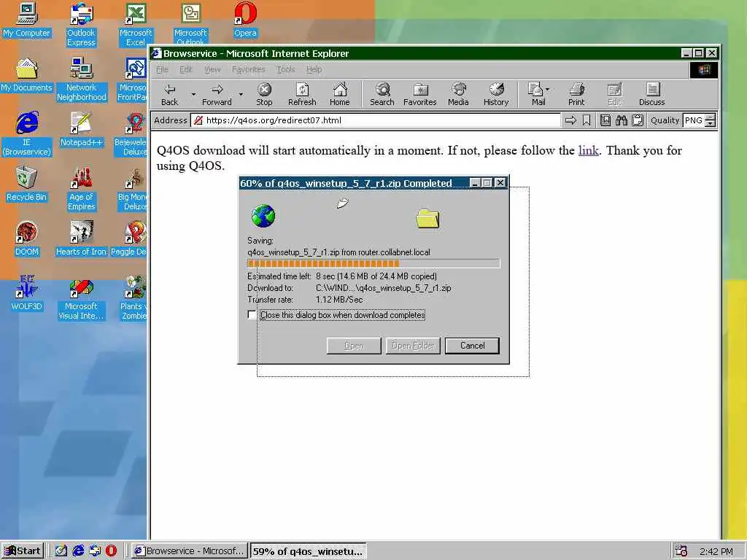
Task: Select the Network Neighborhood icon
Action: pos(82,79)
